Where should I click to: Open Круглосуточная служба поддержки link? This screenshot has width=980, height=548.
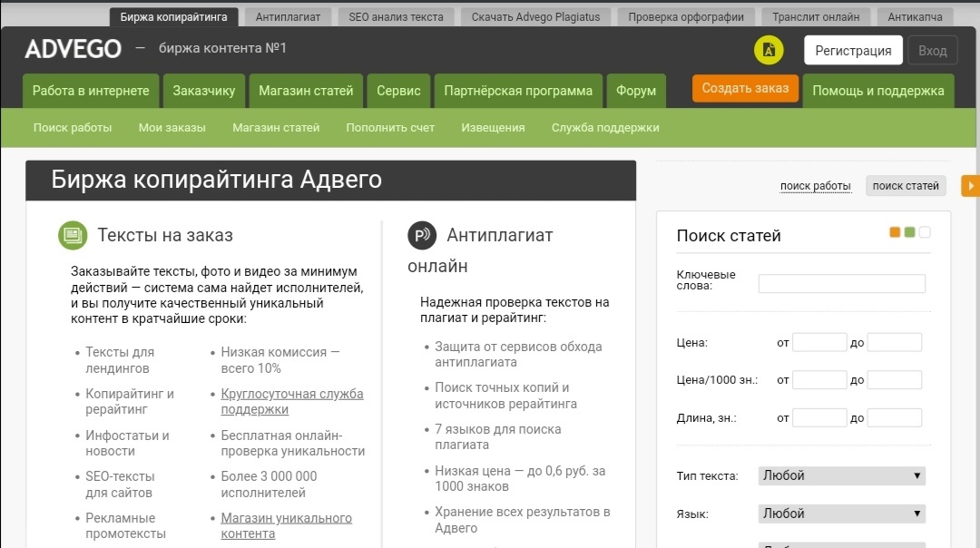pyautogui.click(x=292, y=402)
